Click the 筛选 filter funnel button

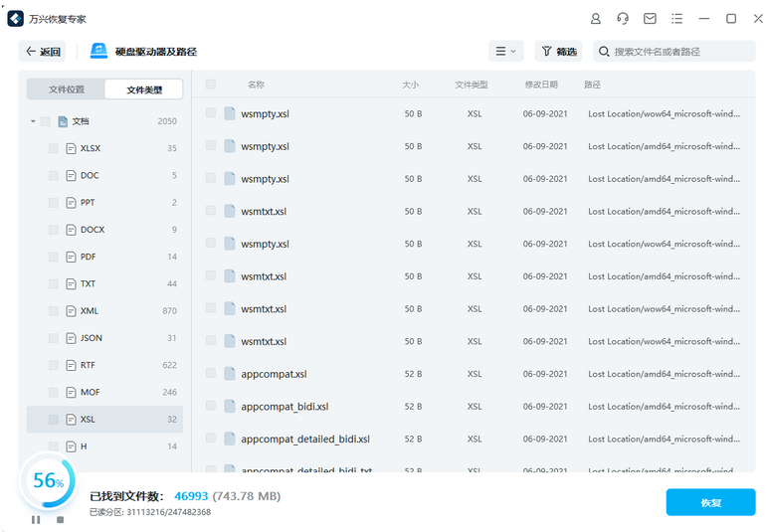pyautogui.click(x=558, y=52)
